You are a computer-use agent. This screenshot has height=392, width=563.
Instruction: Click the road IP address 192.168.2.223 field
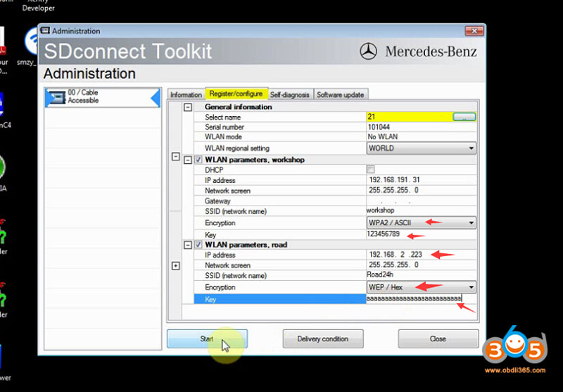point(422,255)
